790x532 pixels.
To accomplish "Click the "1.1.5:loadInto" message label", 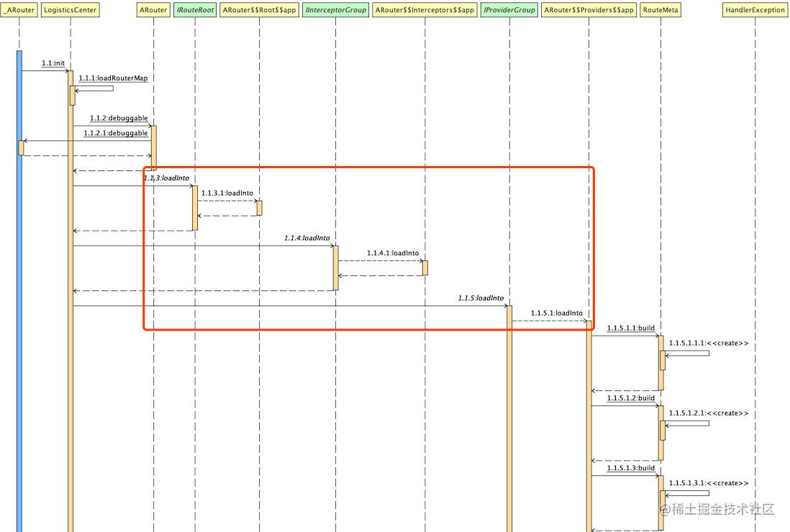I will coord(481,298).
